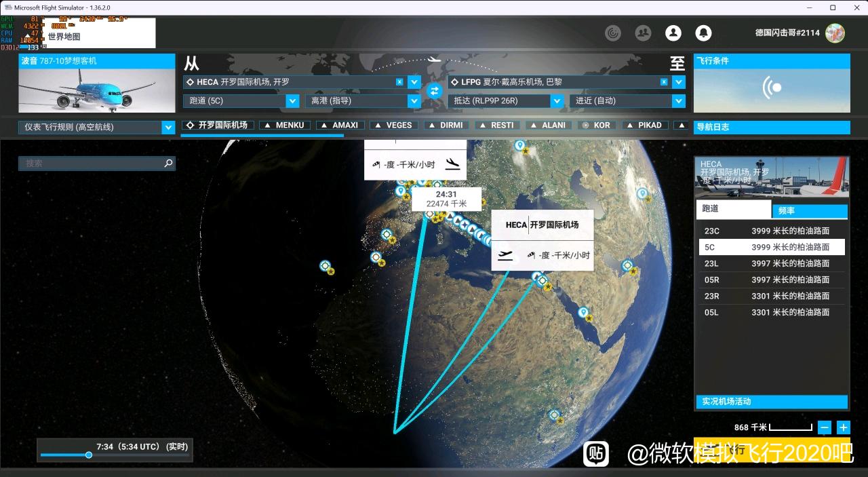Viewport: 868px width, 477px height.
Task: Select runway 23C in the list
Action: [x=772, y=231]
